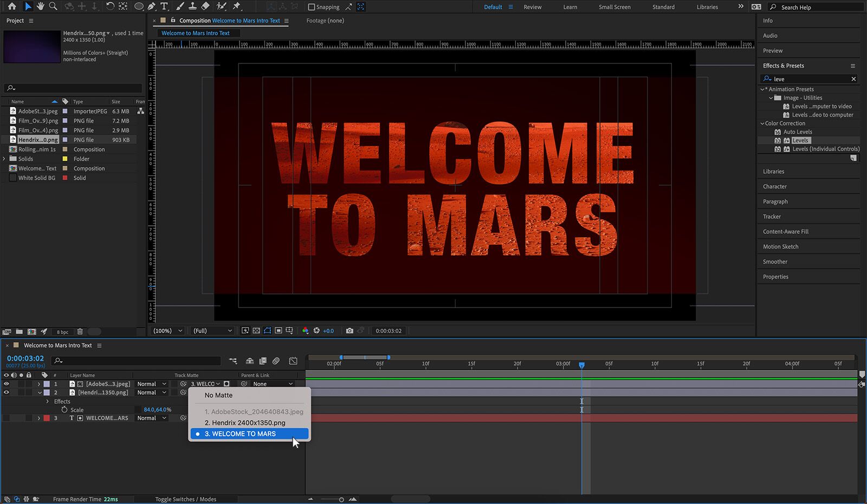
Task: Expand the Effects group under Hendrix layer
Action: click(x=47, y=401)
